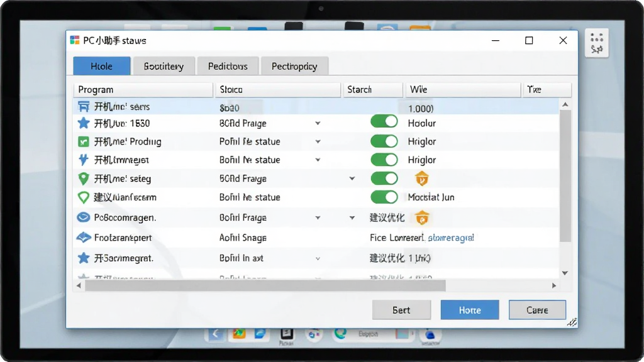Disable the toggle beside Hoolur
Screen dimensions: 644x362
(x=384, y=121)
